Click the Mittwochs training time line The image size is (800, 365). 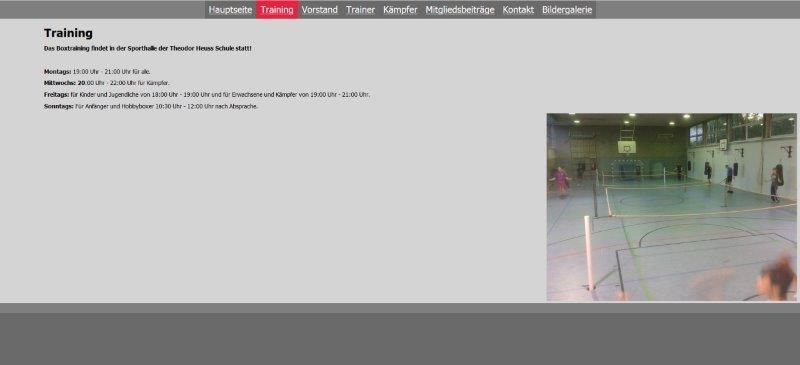[x=107, y=83]
